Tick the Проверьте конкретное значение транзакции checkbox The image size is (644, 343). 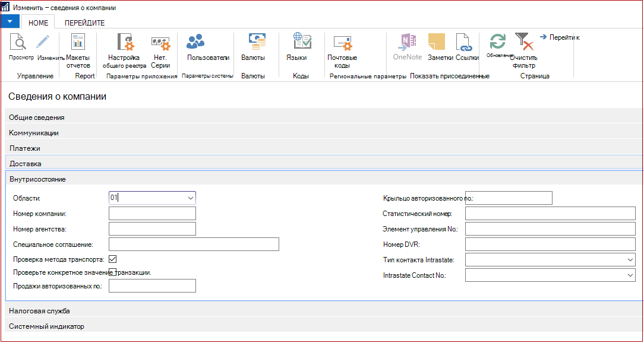click(113, 272)
